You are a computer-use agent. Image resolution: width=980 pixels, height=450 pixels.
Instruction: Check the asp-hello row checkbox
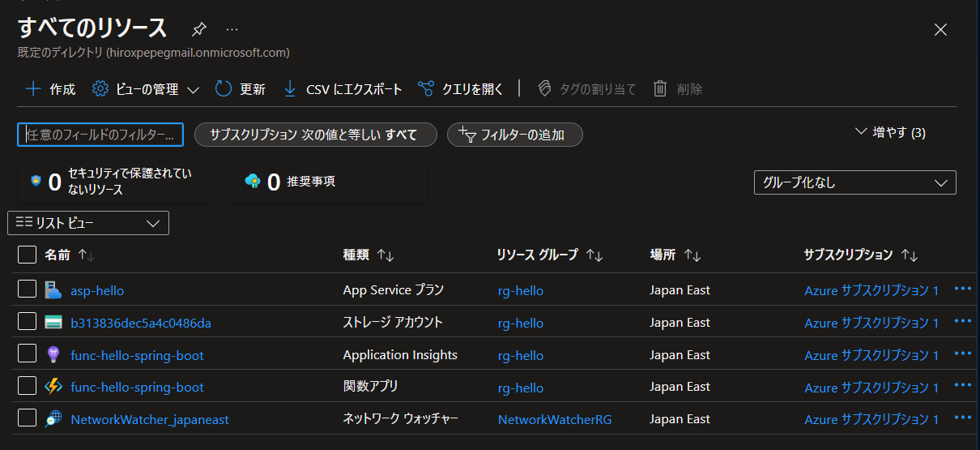click(28, 289)
